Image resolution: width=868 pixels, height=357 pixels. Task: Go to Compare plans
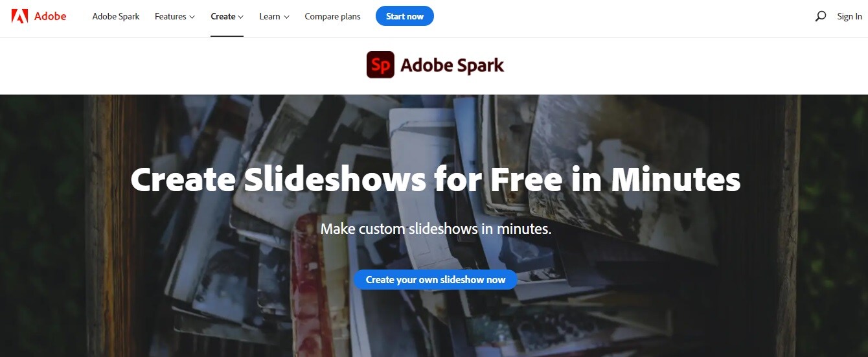[x=333, y=16]
